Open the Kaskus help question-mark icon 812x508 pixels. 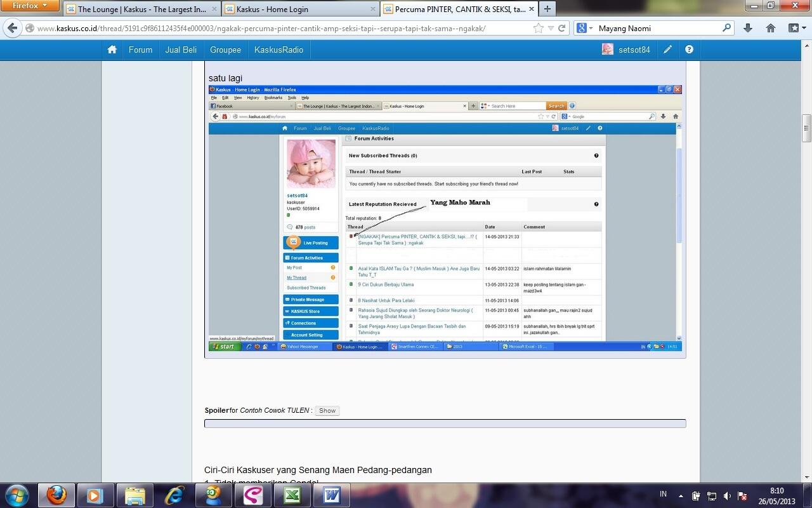point(689,50)
